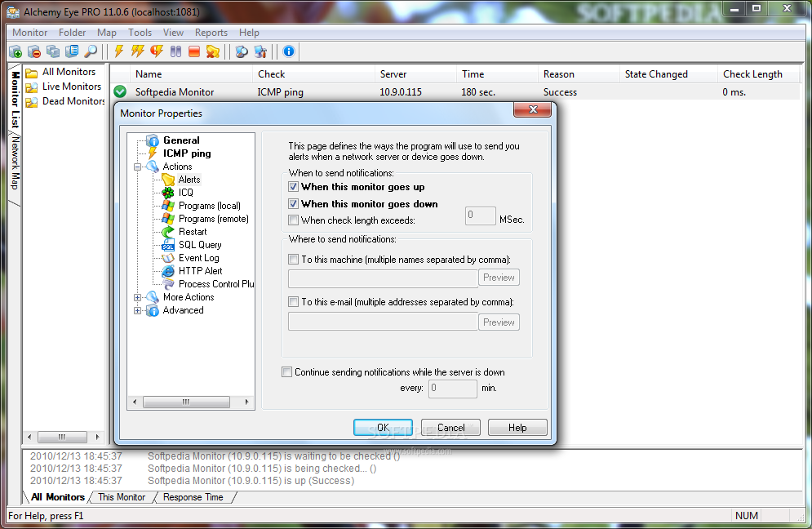The image size is (812, 529).
Task: Open the Tools menu
Action: [140, 33]
